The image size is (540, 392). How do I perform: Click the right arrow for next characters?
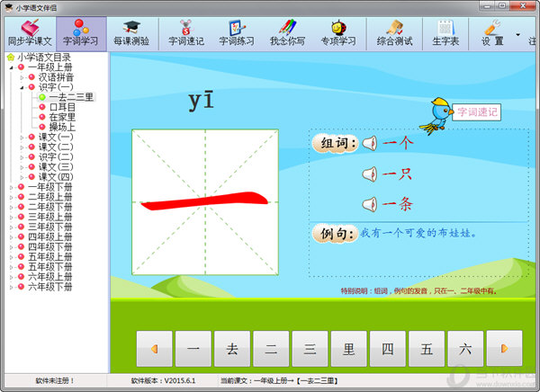click(504, 348)
